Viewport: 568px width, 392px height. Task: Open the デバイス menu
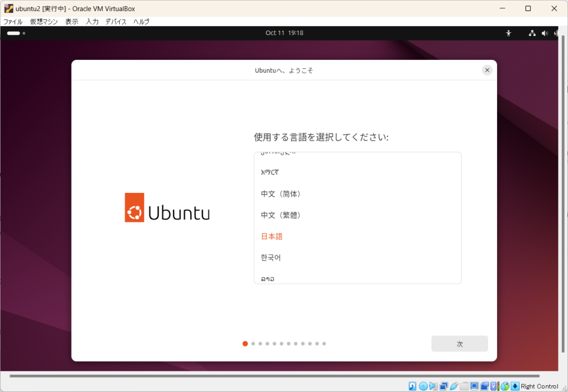point(116,22)
